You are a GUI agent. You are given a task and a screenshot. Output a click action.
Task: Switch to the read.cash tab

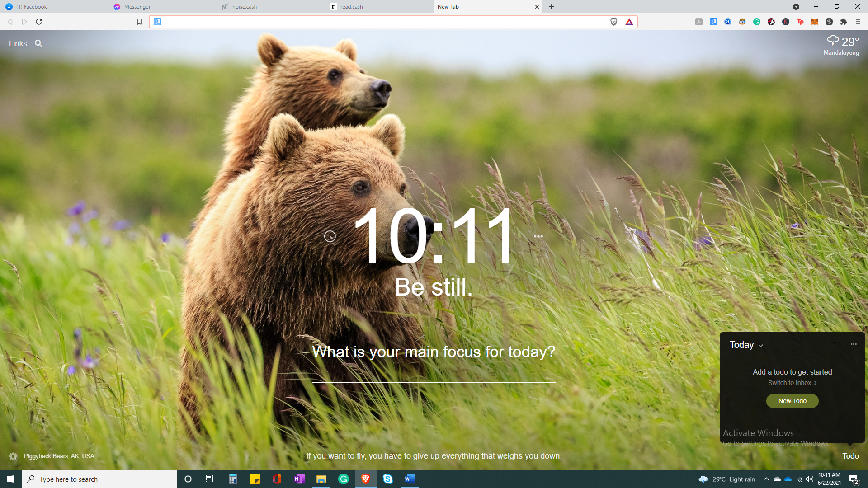click(380, 7)
